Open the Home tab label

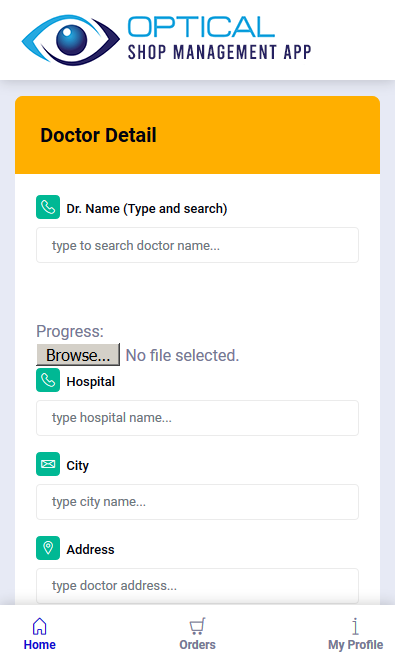40,645
